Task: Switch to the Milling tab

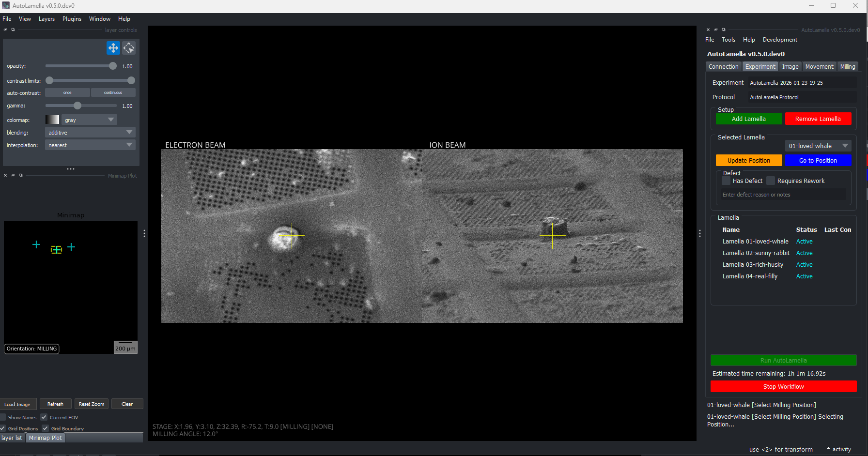Action: coord(848,67)
